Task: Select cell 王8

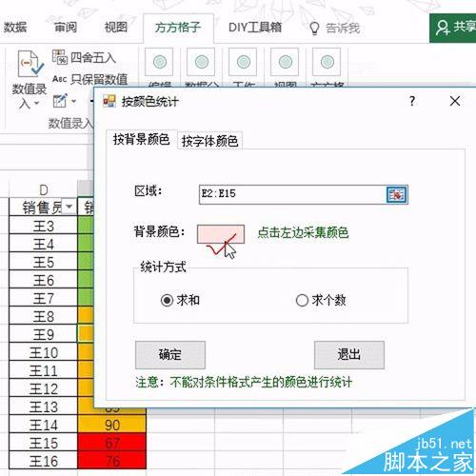Action: (44, 316)
